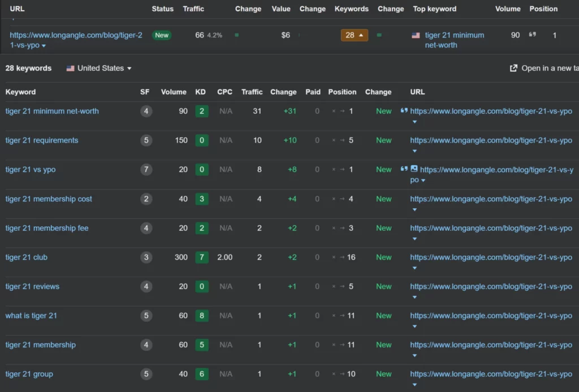Click the green KD badge for tiger 21 club

pyautogui.click(x=202, y=257)
